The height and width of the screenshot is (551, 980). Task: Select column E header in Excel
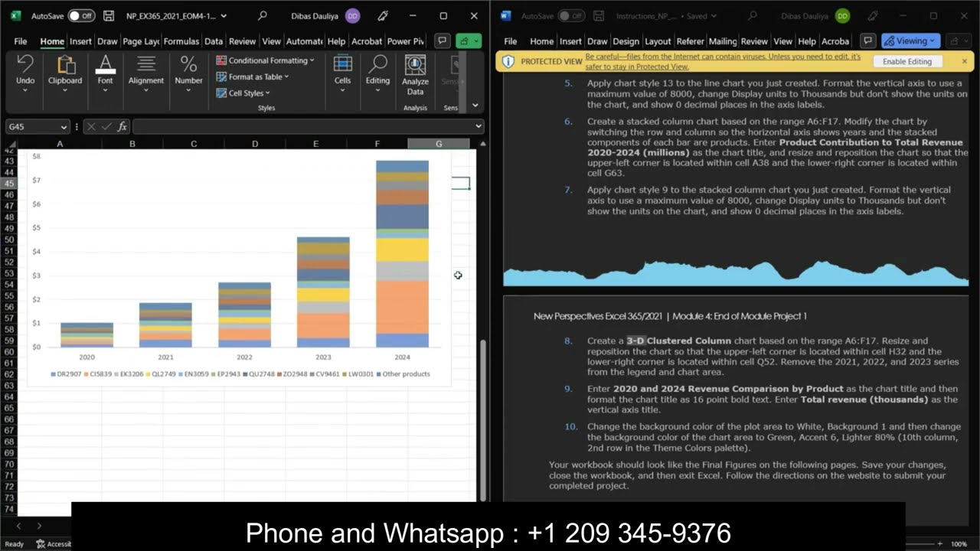[x=316, y=144]
